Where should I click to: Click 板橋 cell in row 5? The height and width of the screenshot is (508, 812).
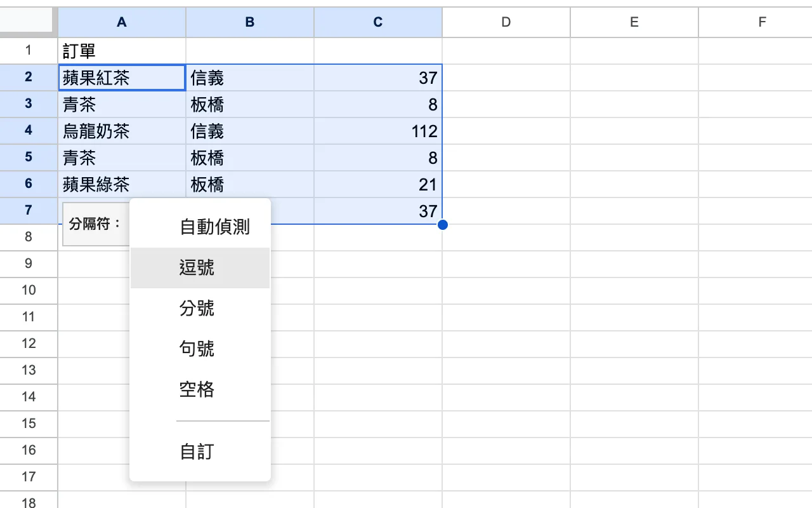250,157
